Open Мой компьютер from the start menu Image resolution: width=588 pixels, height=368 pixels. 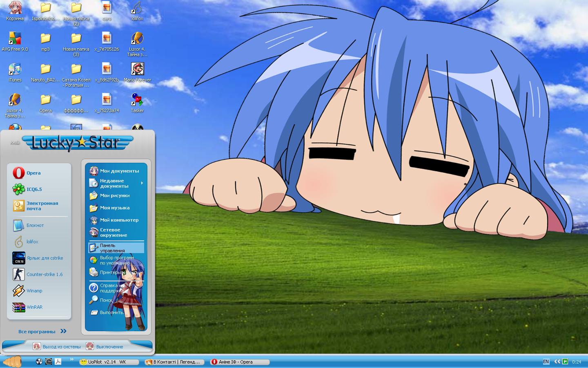(116, 220)
